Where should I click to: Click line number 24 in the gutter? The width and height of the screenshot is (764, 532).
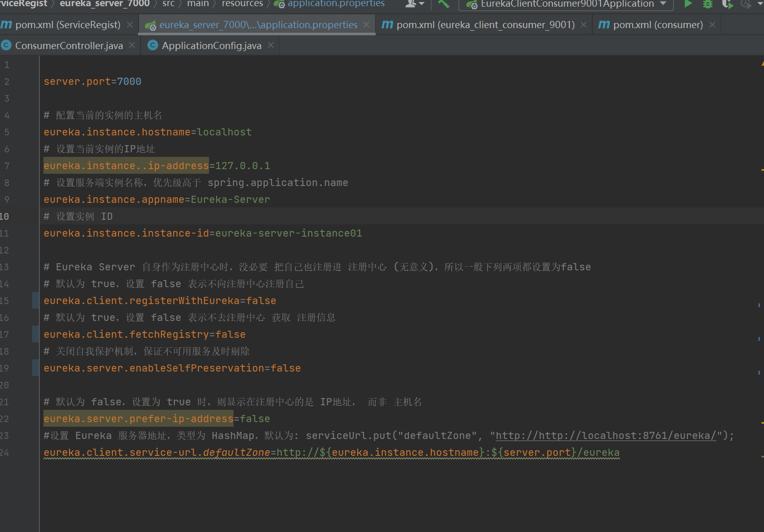click(5, 453)
